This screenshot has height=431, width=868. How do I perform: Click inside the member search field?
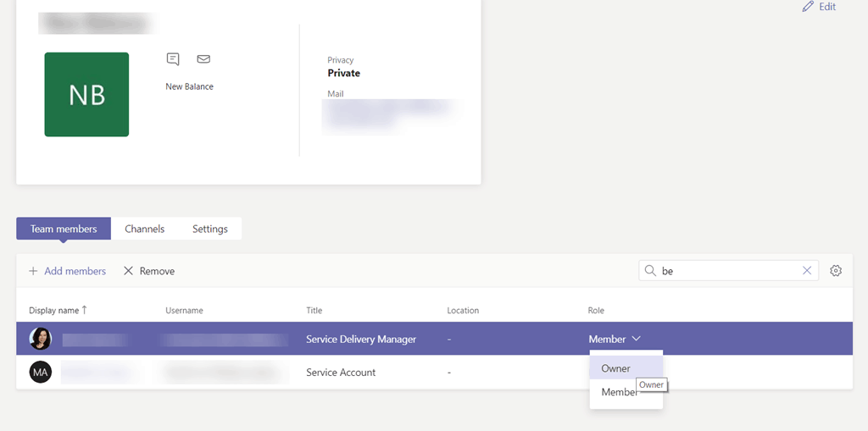(x=729, y=271)
